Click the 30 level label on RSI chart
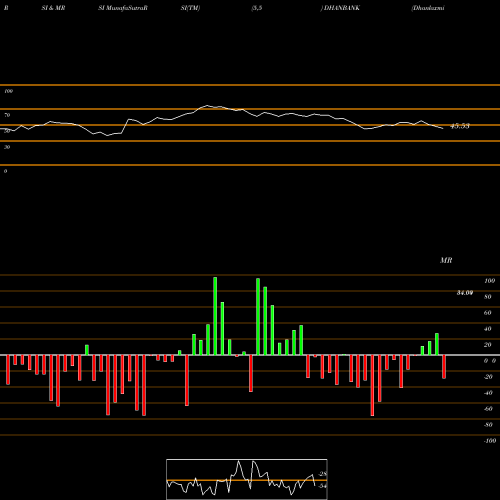 7,147
